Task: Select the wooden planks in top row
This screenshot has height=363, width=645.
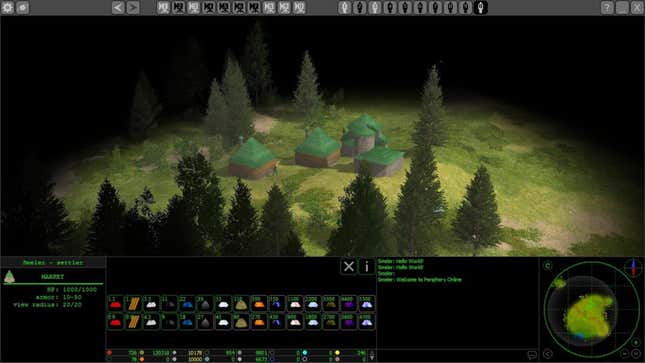Action: (133, 304)
